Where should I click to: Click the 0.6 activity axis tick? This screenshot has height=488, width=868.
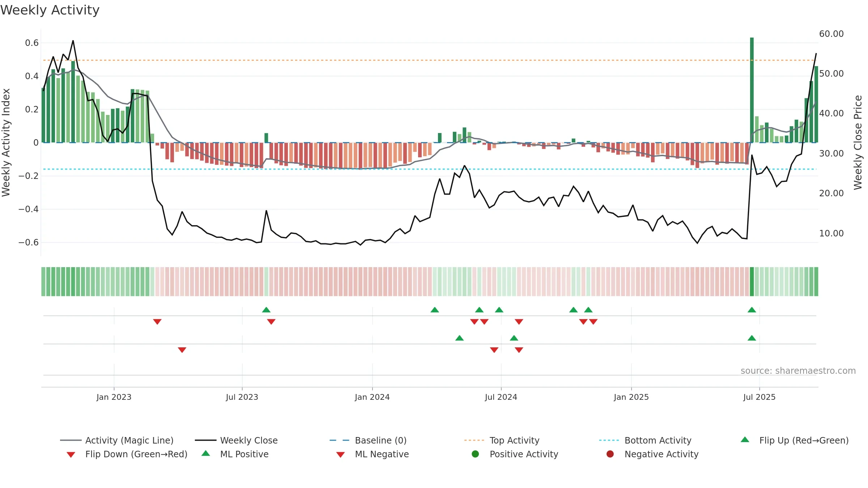tap(32, 43)
